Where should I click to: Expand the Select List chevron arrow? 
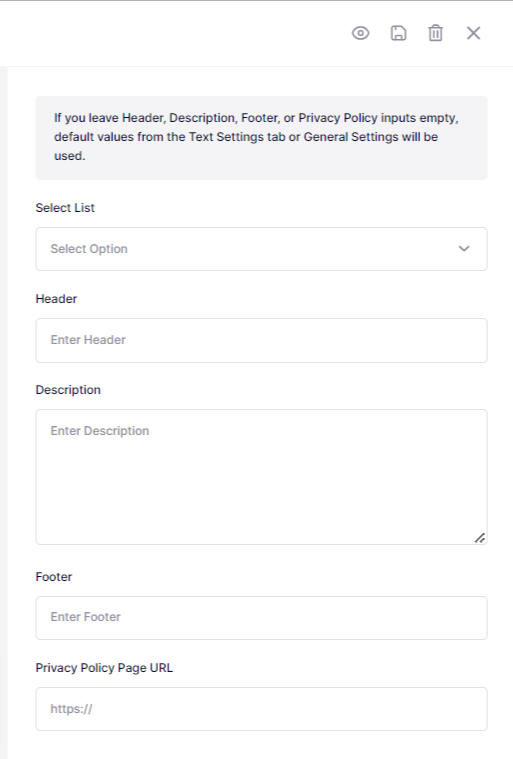tap(464, 249)
